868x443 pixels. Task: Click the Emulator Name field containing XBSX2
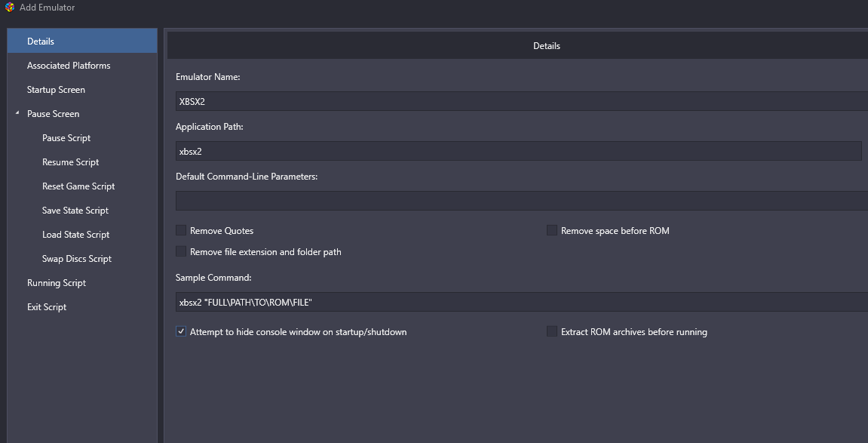(521, 101)
